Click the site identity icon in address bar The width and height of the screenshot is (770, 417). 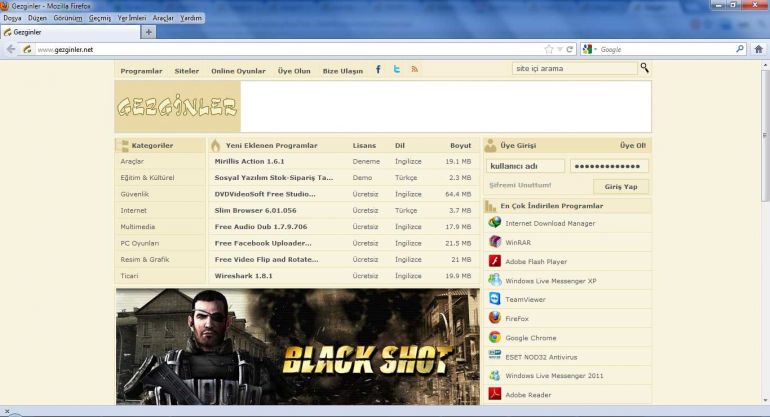click(27, 49)
